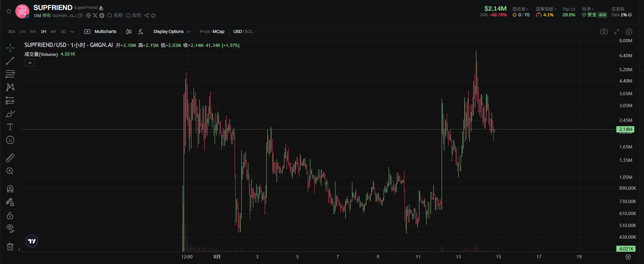The width and height of the screenshot is (644, 264).
Task: Change the candlestick chart type
Action: [x=129, y=32]
